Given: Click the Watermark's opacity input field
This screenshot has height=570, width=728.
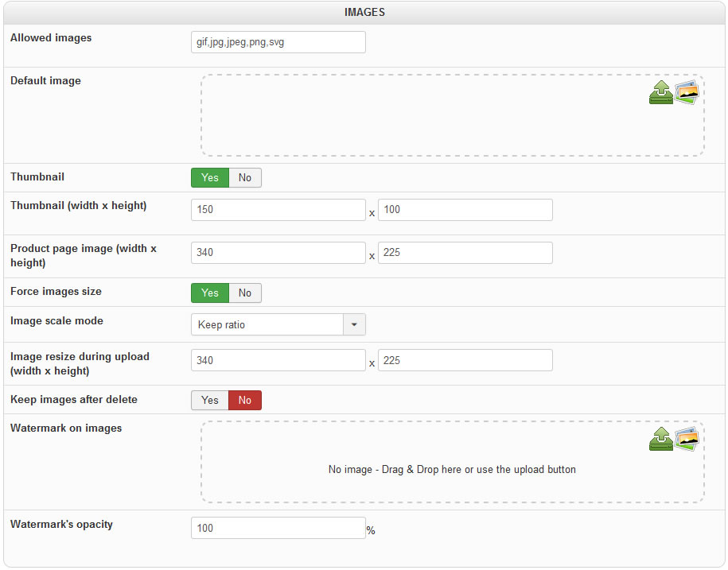Looking at the screenshot, I should pyautogui.click(x=278, y=529).
